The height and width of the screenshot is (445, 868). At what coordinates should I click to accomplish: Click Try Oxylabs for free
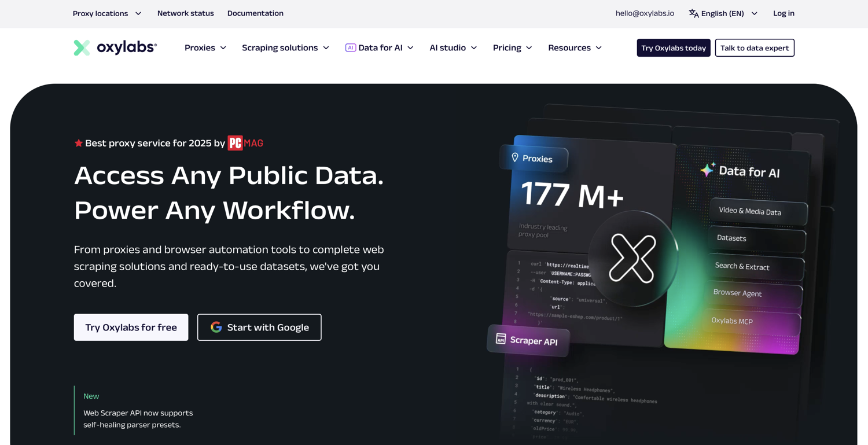click(x=131, y=327)
